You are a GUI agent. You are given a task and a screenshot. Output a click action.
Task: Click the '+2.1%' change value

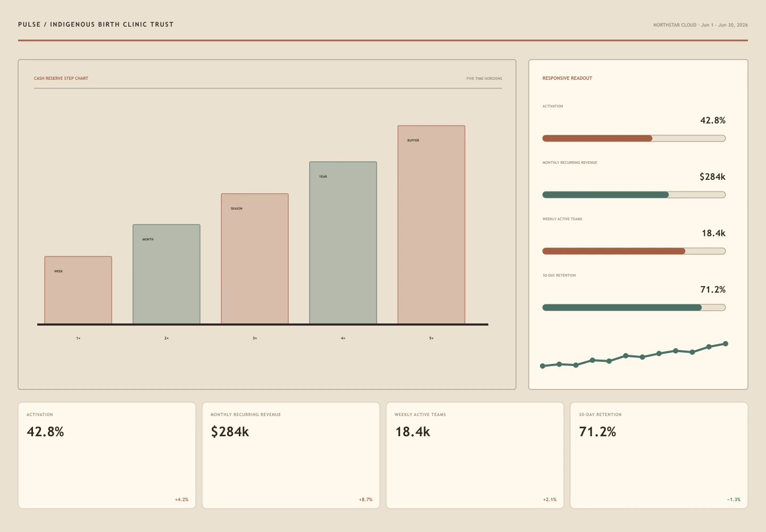coord(549,500)
